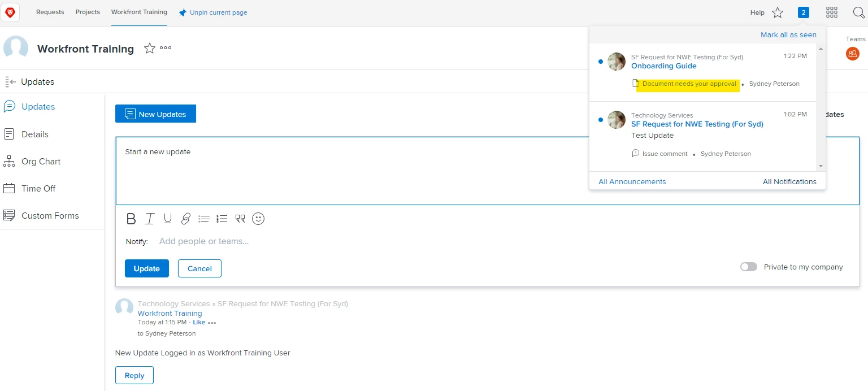Click Sydney Peterson avatar on Test Update notification

click(617, 120)
